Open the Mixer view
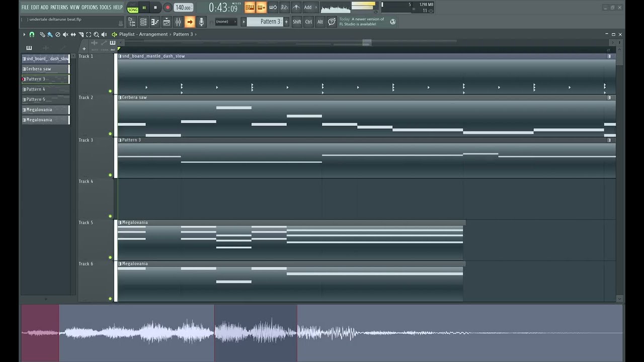Image resolution: width=644 pixels, height=362 pixels. pos(178,22)
